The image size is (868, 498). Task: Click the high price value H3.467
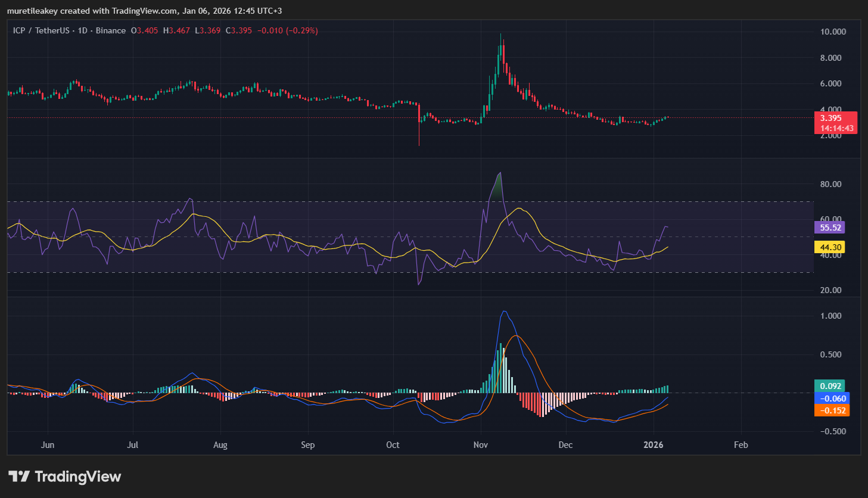(176, 30)
